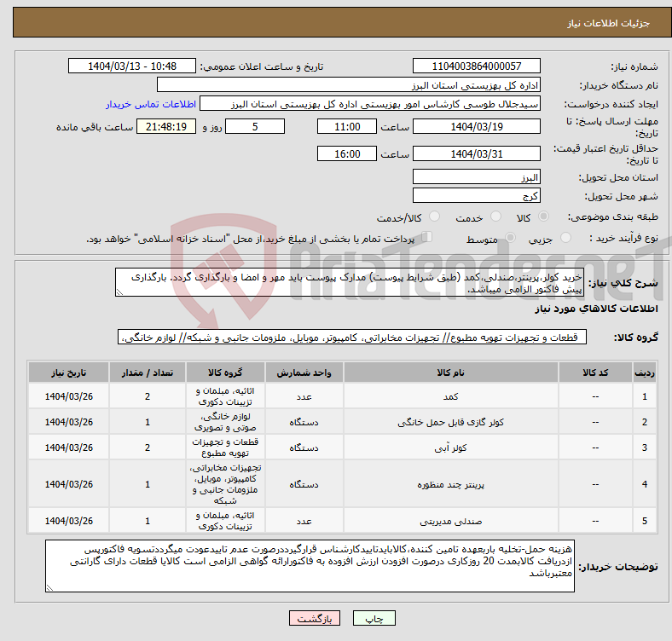The height and width of the screenshot is (641, 672).
Task: Click the price validity date 1404/03/31
Action: coord(476,153)
